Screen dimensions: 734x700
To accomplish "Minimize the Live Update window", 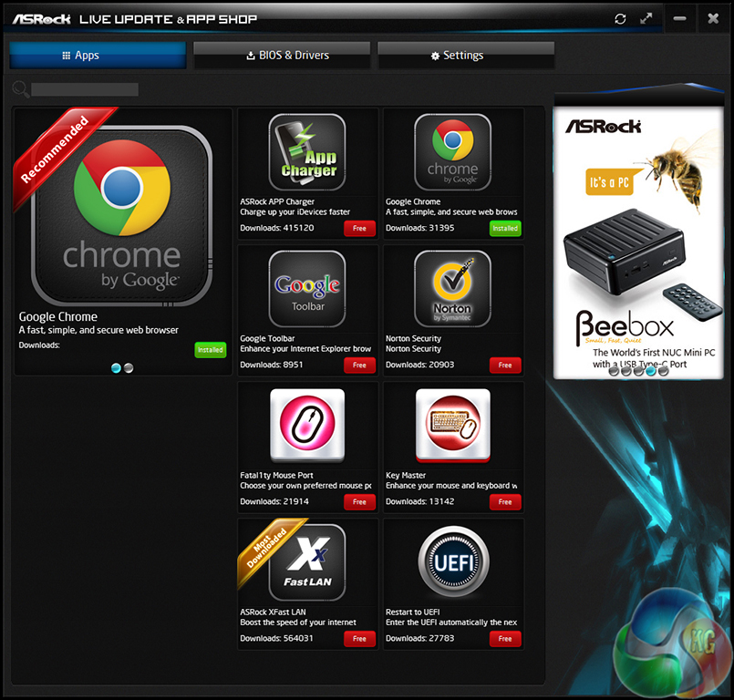I will 679,19.
